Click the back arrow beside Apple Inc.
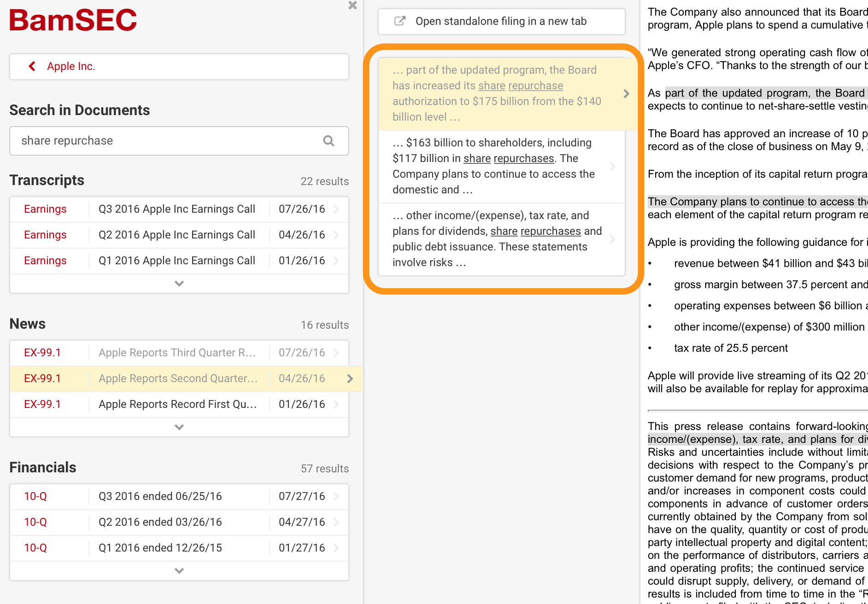Viewport: 868px width, 604px height. point(32,66)
